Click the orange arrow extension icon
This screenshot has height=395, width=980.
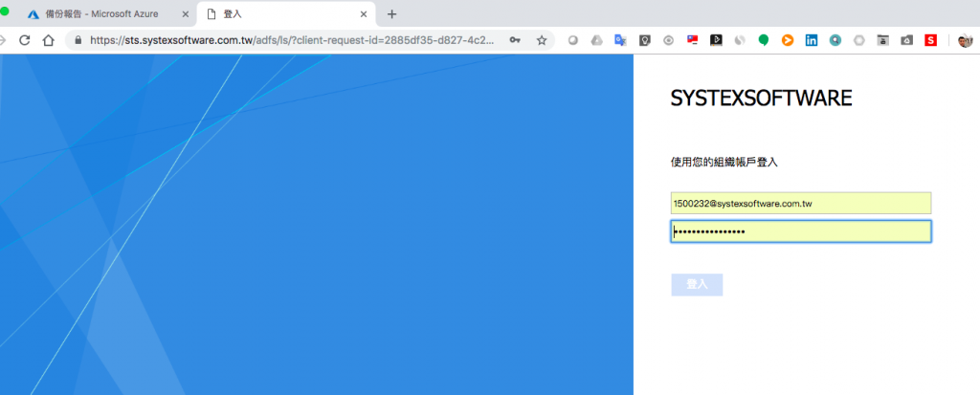(x=788, y=40)
